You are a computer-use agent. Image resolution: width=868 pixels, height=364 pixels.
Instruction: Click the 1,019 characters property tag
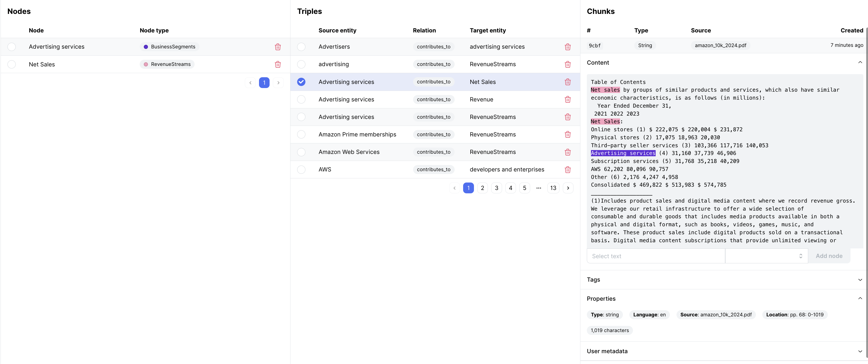click(610, 330)
